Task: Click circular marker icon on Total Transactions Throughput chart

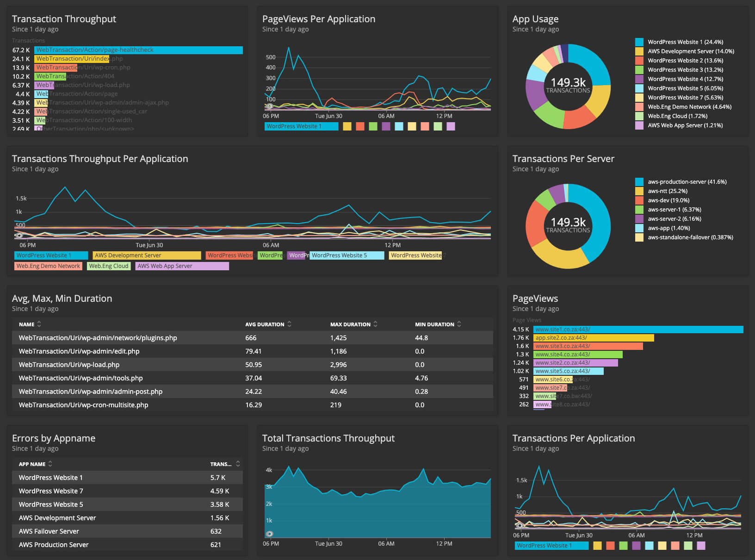Action: point(269,534)
